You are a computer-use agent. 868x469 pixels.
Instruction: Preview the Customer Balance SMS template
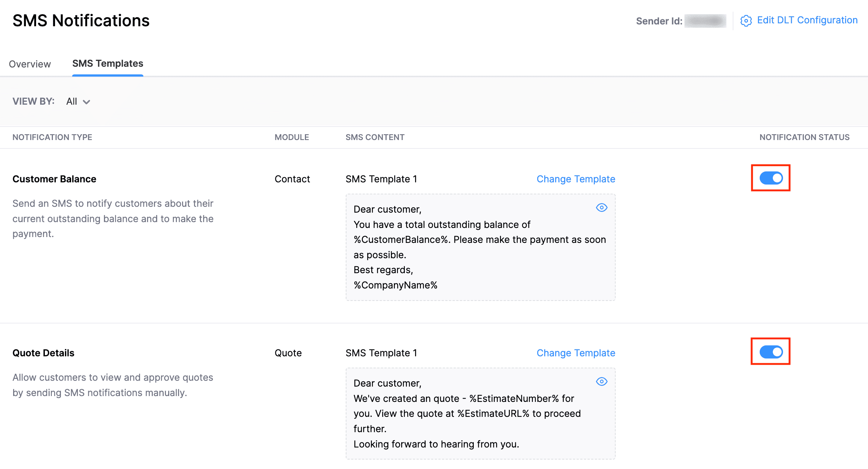602,208
